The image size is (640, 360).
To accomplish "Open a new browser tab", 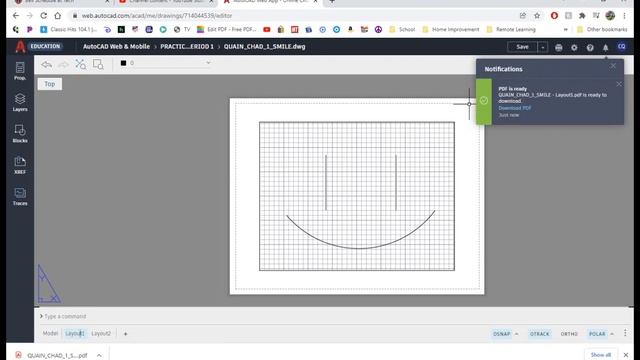I will (x=332, y=2).
